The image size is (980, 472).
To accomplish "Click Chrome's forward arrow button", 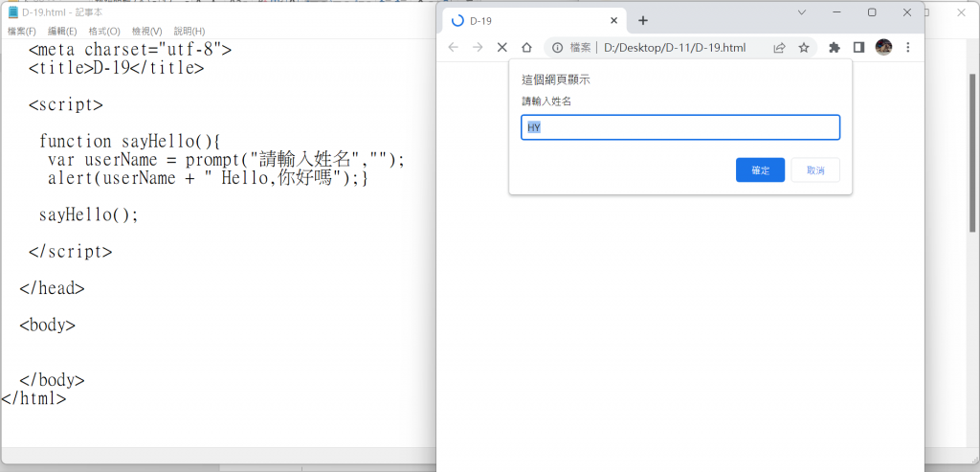I will [x=478, y=48].
